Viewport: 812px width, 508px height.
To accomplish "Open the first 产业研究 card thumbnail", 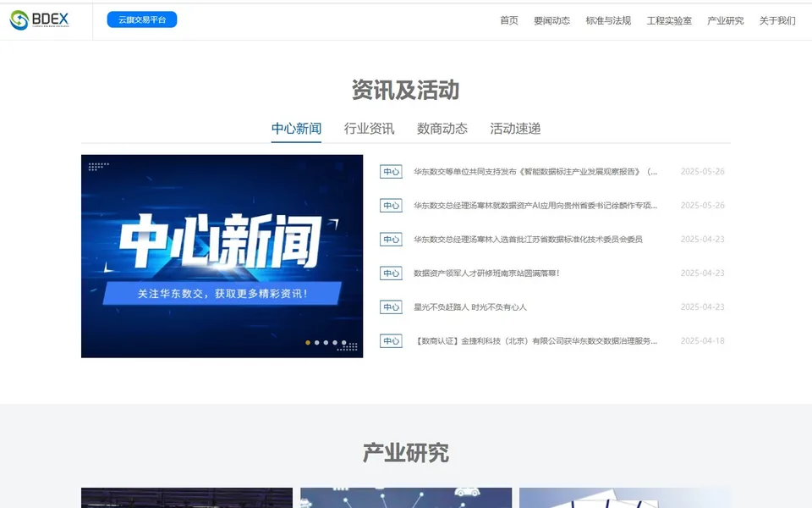I will 187,498.
